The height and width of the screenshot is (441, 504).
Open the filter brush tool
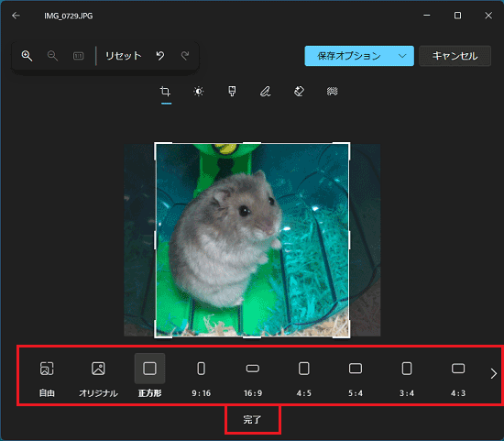click(232, 92)
